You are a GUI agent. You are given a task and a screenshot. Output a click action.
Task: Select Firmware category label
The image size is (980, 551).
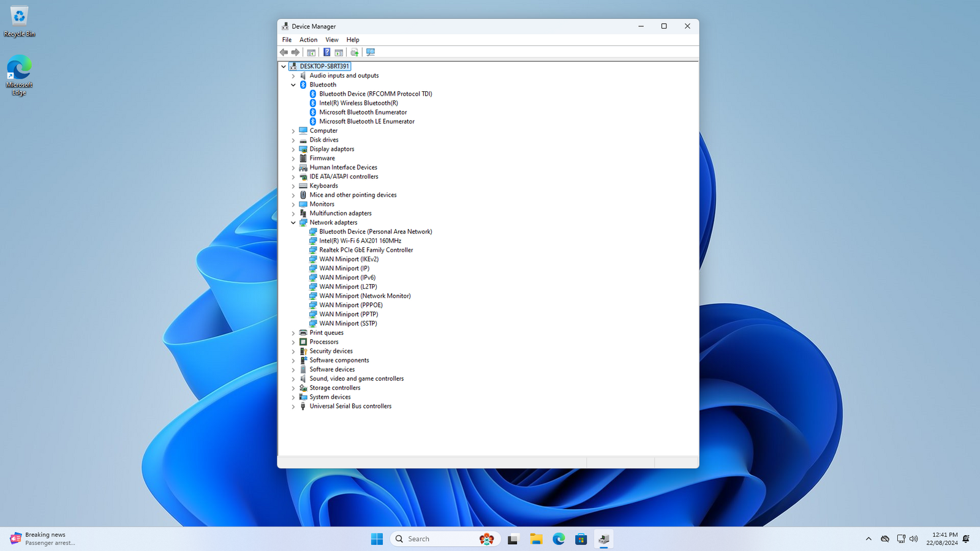(322, 158)
